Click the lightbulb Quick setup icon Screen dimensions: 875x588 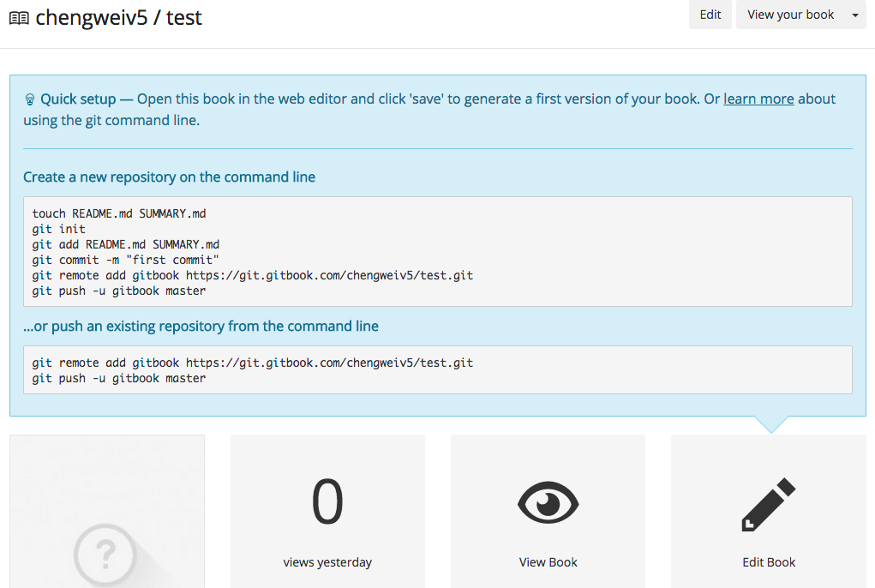(x=30, y=99)
